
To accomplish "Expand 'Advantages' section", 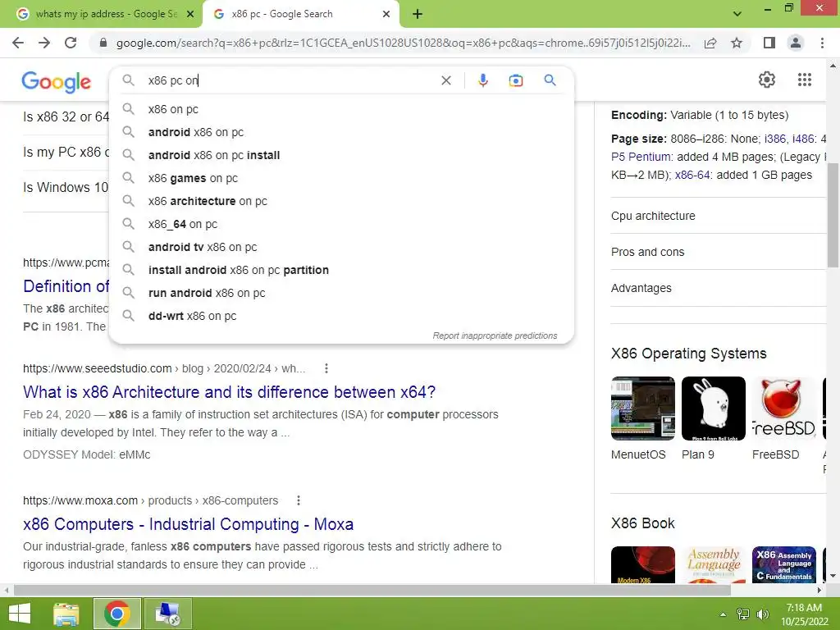I will point(719,288).
